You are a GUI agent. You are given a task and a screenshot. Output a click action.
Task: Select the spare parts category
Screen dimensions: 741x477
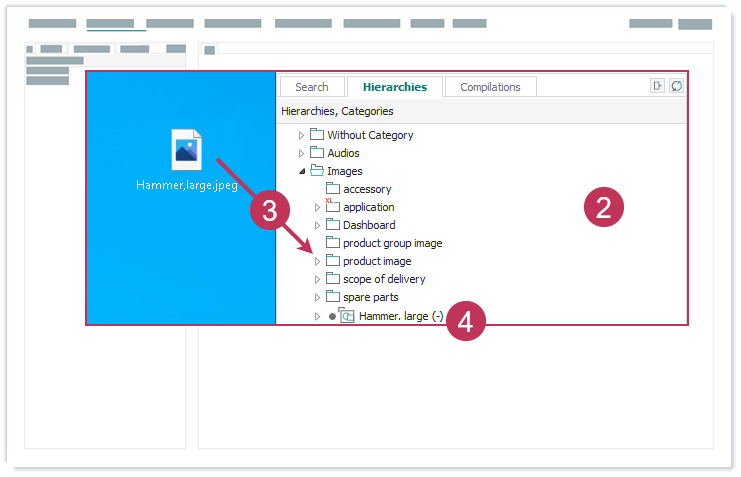click(370, 297)
